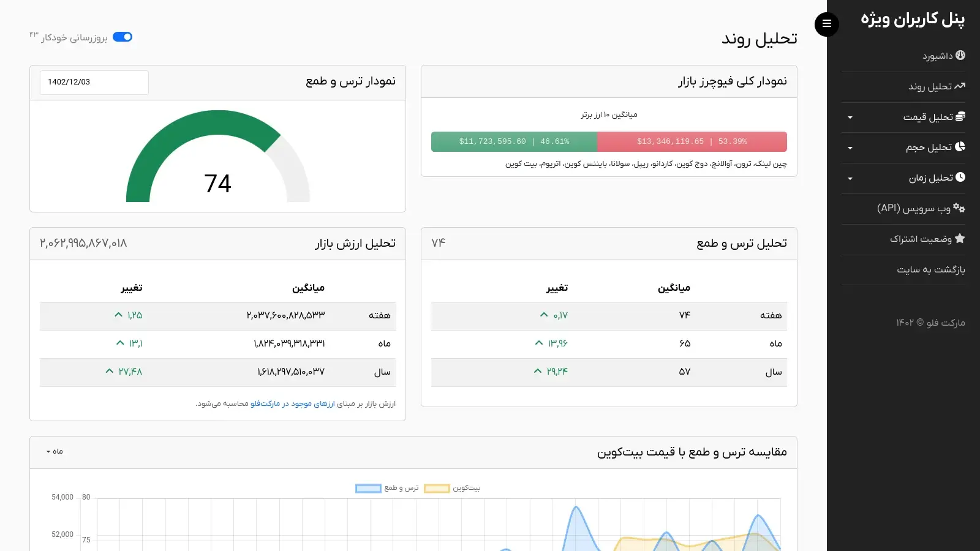980x551 pixels.
Task: Click the میانگین ۱۰ ارز برتر caption
Action: (x=609, y=114)
